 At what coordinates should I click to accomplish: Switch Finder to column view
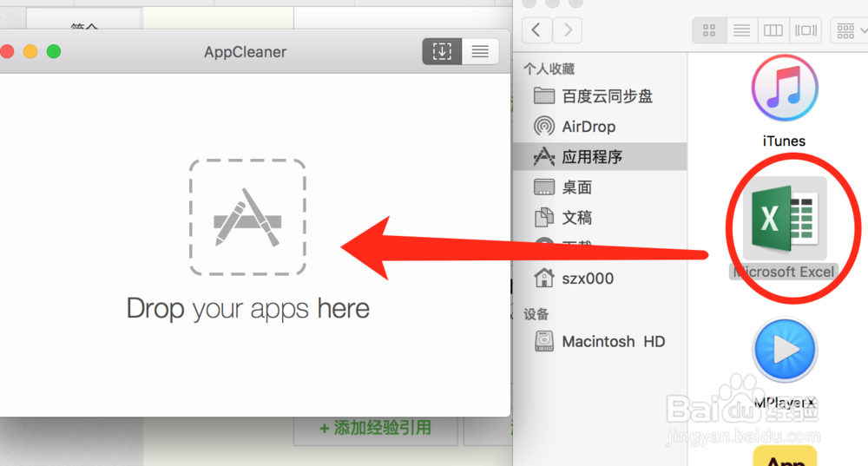coord(773,30)
